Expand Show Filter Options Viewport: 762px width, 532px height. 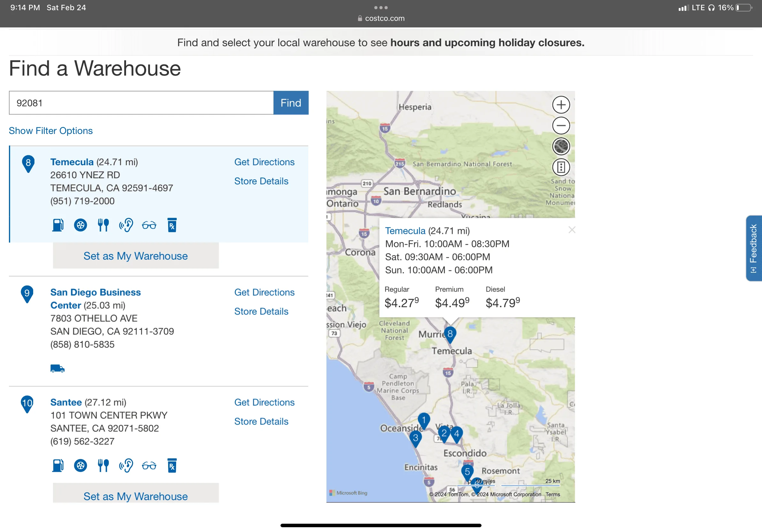coord(50,131)
